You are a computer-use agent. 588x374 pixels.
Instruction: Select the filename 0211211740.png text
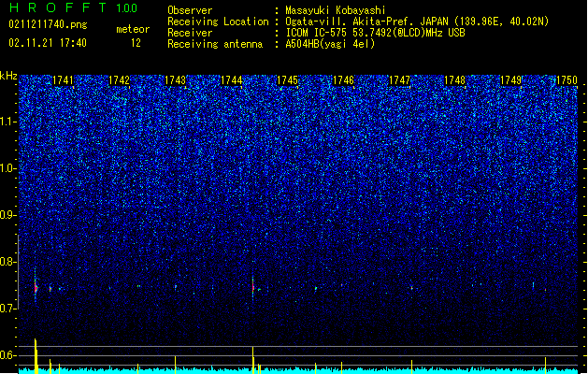tap(48, 25)
